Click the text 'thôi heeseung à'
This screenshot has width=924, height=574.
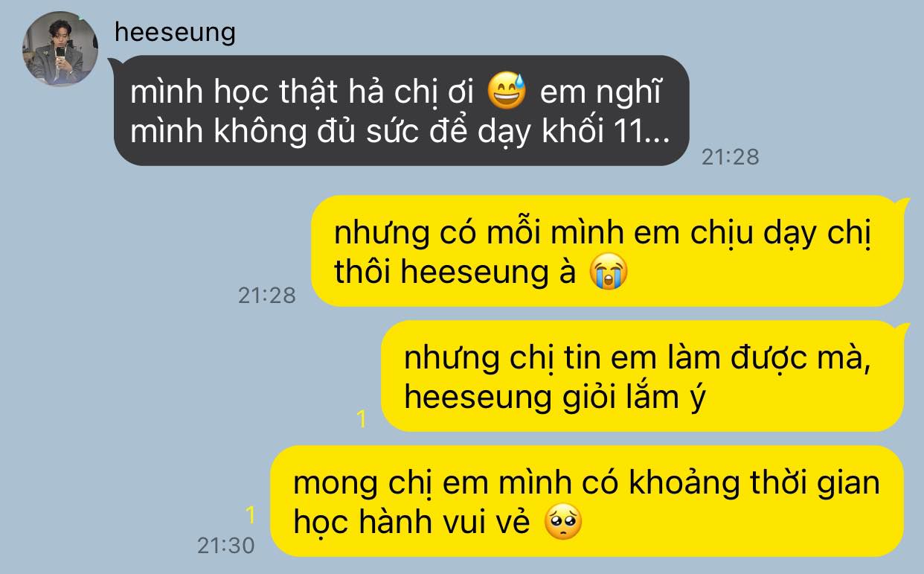point(456,272)
